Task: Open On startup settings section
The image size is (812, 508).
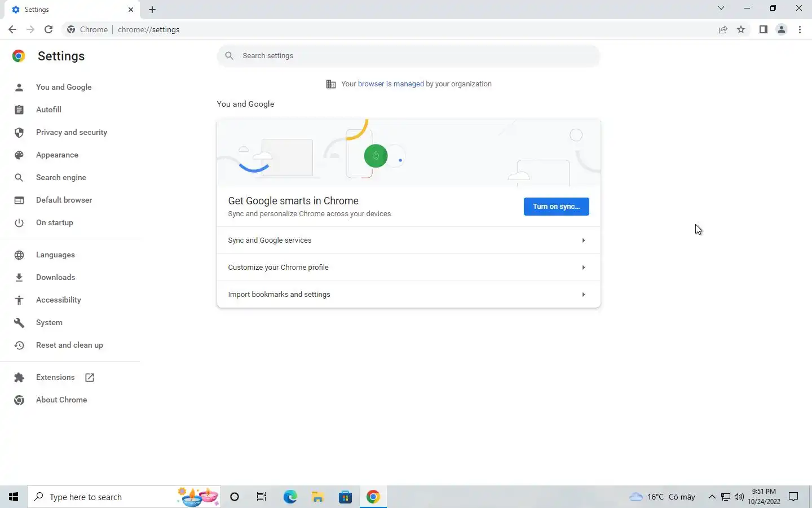Action: coord(55,222)
